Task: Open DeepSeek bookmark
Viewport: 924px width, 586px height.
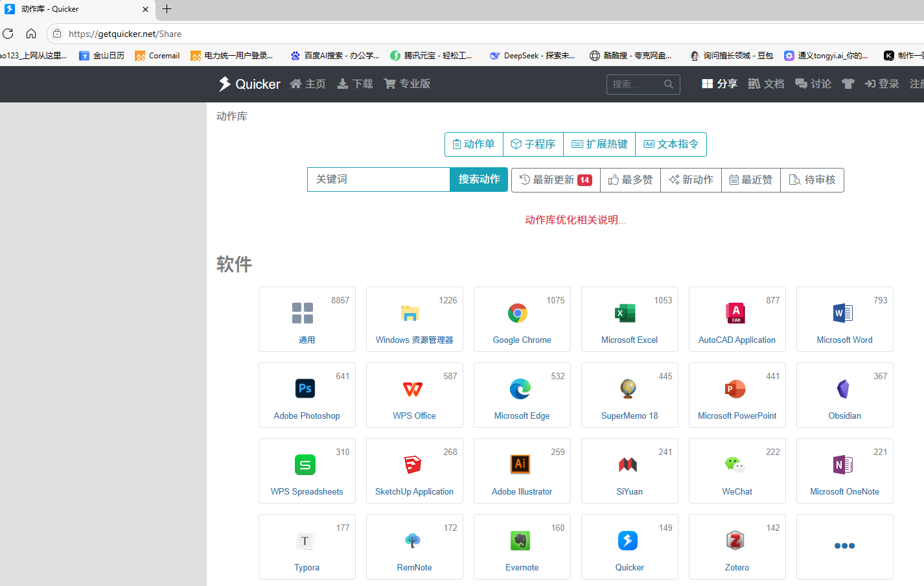Action: pyautogui.click(x=533, y=56)
